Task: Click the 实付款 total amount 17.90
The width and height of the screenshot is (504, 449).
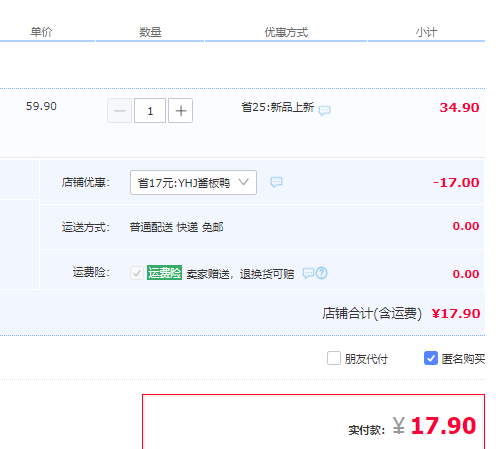Action: click(x=443, y=426)
